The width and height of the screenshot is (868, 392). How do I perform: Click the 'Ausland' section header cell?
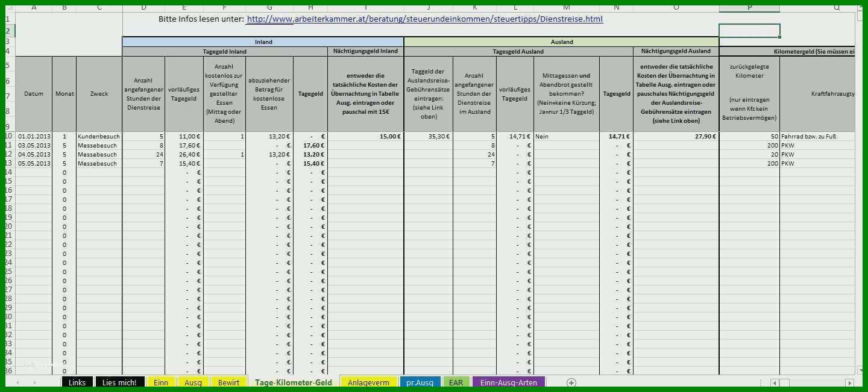pyautogui.click(x=562, y=42)
